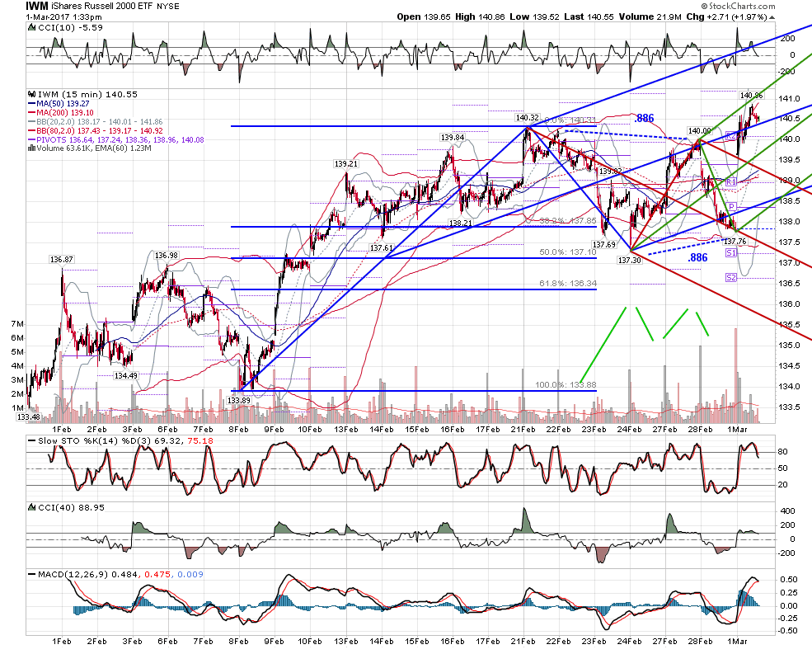
Task: Select the P pivot point marker
Action: point(733,207)
